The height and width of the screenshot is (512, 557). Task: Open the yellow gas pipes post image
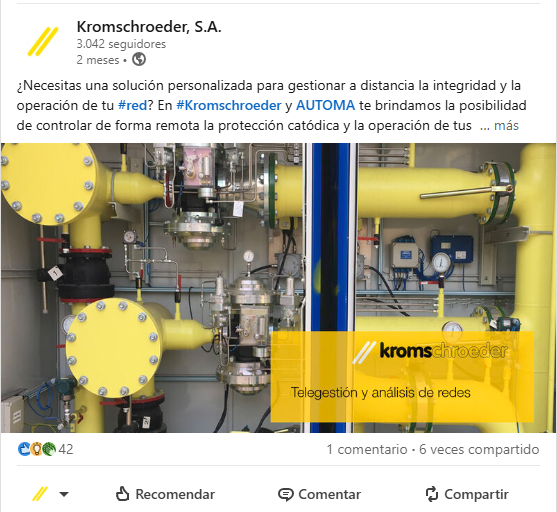pyautogui.click(x=278, y=288)
